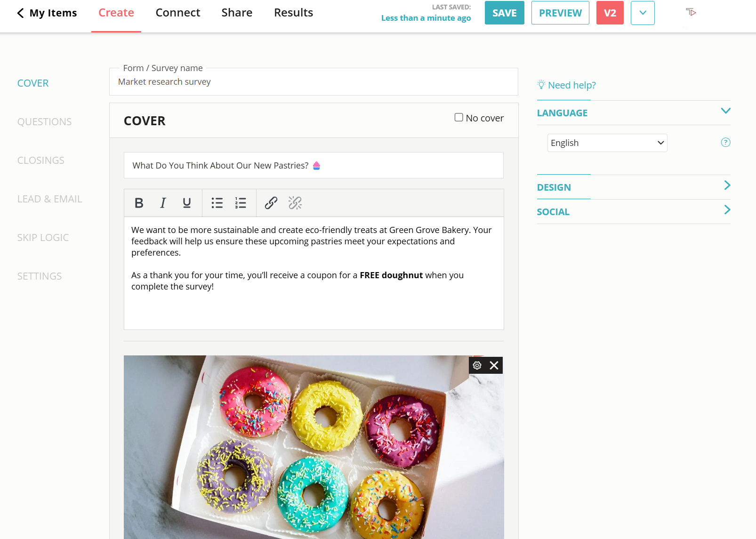
Task: Open the Results tab
Action: pos(293,13)
